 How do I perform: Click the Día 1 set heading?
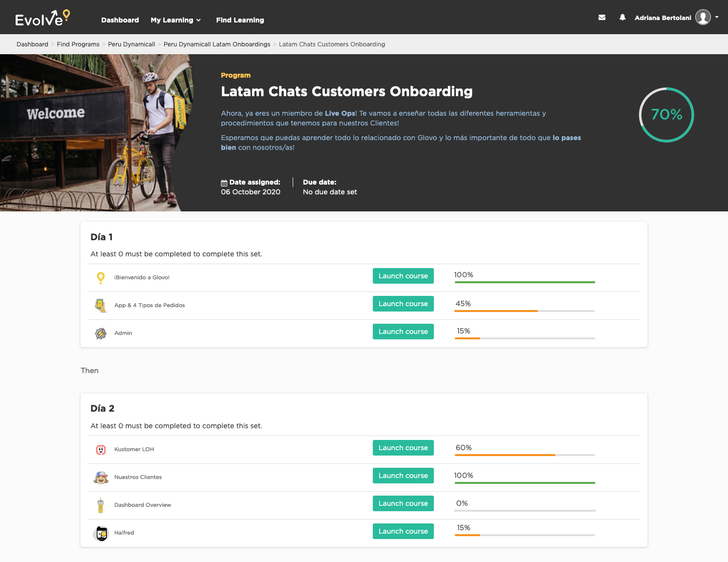tap(102, 237)
